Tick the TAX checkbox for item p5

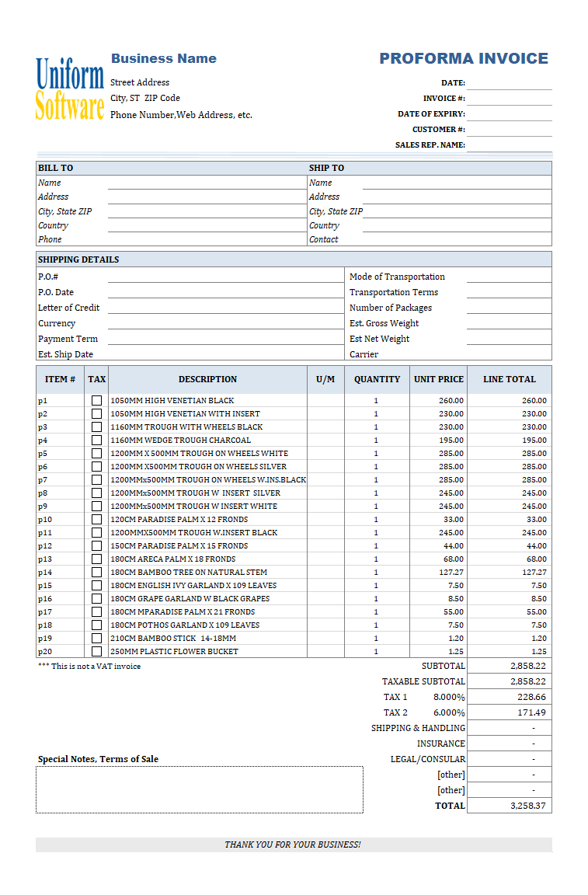[x=96, y=454]
